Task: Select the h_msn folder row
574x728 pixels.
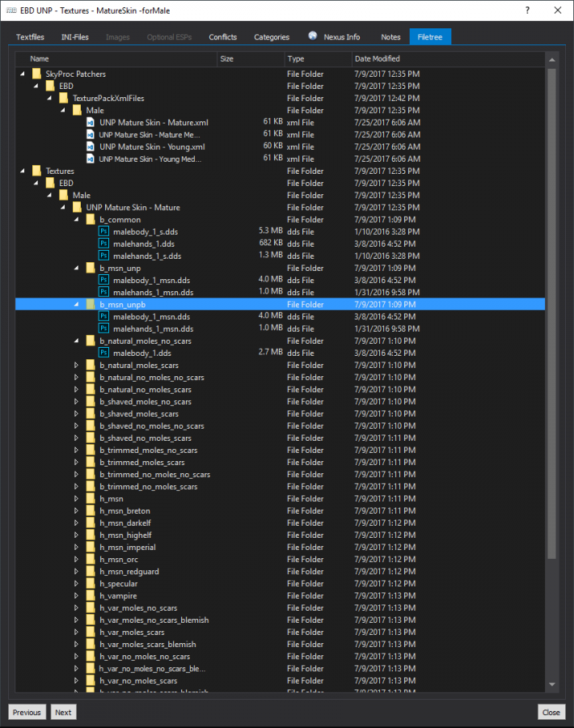Action: (281, 498)
